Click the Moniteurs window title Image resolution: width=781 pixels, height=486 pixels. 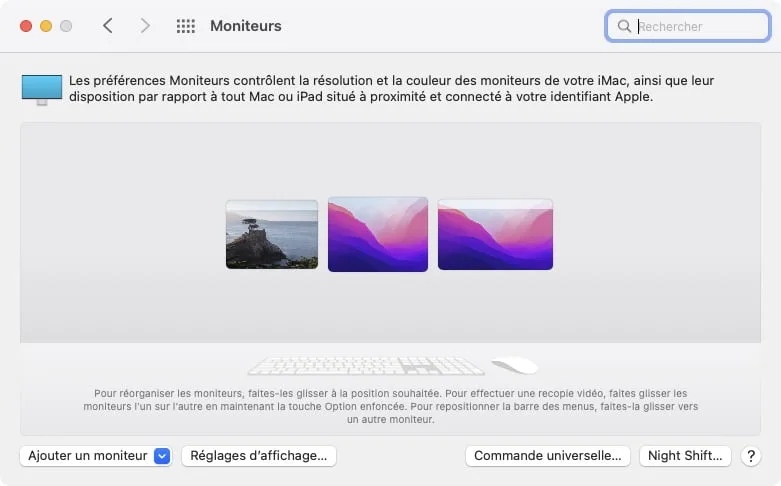[246, 26]
